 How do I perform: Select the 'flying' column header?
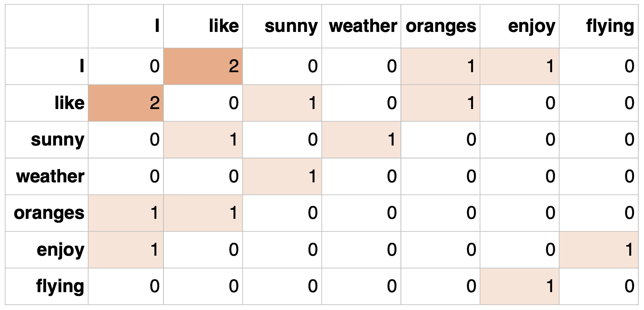[x=598, y=26]
